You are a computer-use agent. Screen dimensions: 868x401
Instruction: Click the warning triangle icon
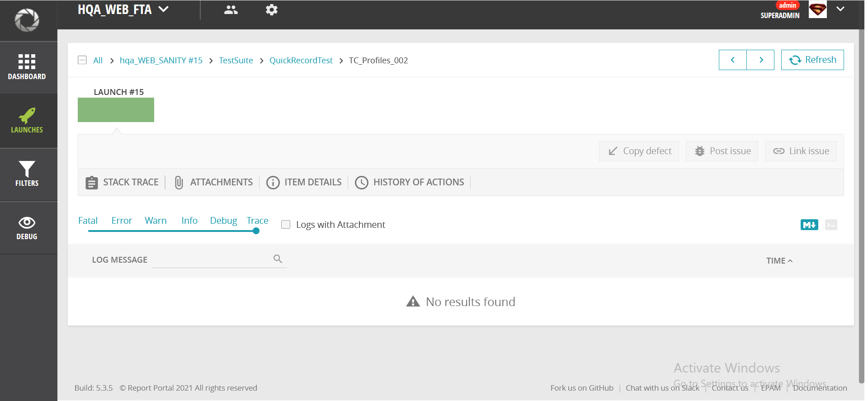tap(413, 302)
